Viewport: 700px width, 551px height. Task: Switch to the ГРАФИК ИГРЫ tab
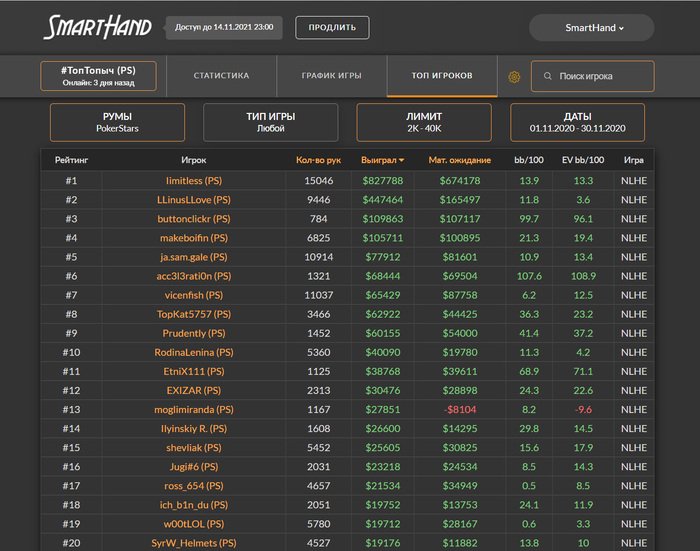tap(331, 76)
